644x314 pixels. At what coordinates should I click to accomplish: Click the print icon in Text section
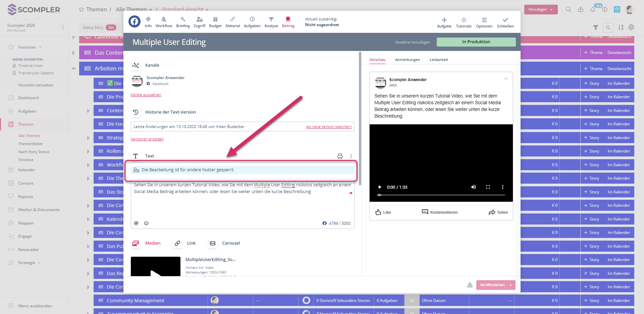340,156
